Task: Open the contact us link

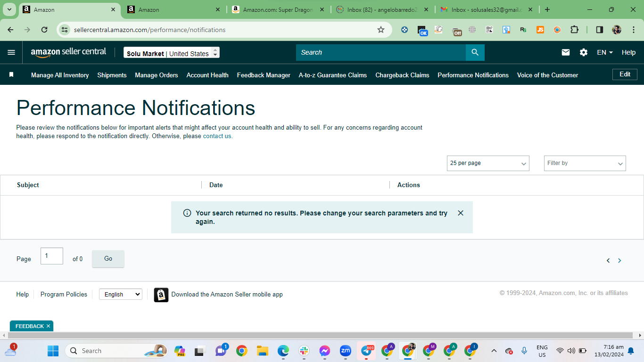Action: [x=217, y=136]
